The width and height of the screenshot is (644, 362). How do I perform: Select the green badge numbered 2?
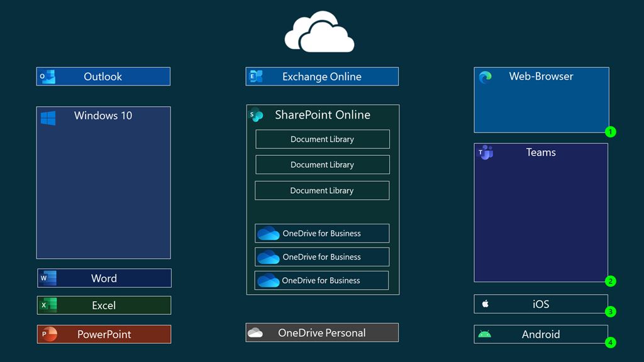pyautogui.click(x=609, y=281)
